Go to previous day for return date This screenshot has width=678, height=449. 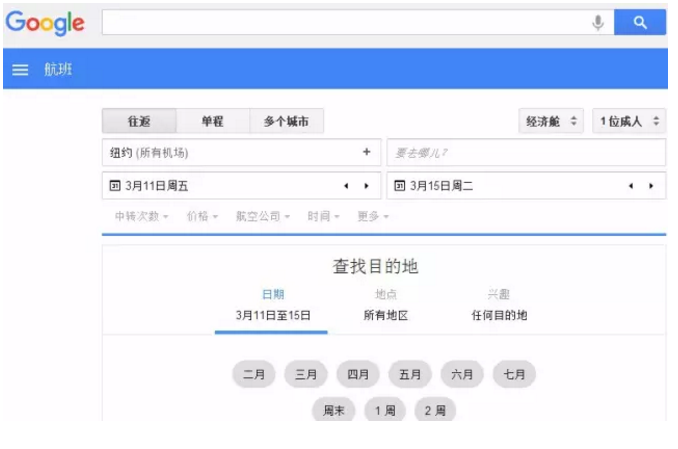(630, 186)
